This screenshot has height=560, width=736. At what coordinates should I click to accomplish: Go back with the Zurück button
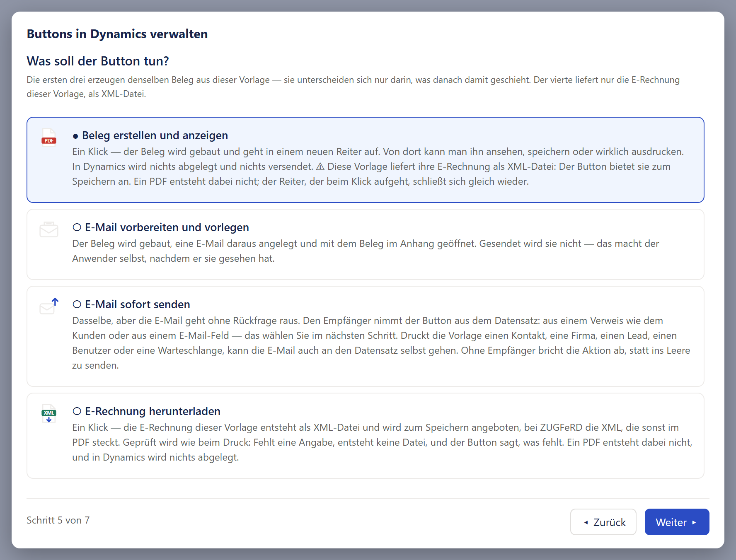click(603, 522)
